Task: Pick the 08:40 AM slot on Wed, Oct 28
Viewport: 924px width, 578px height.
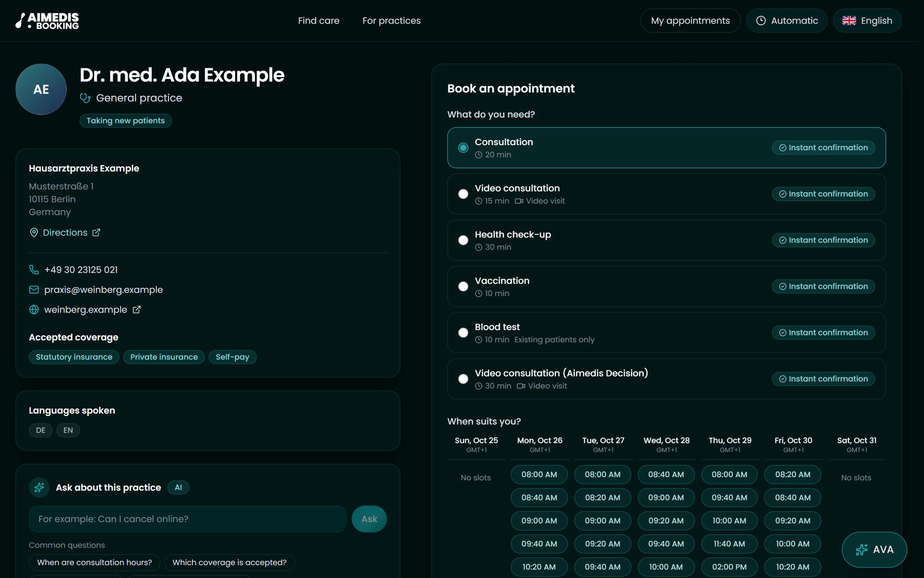Action: 666,474
